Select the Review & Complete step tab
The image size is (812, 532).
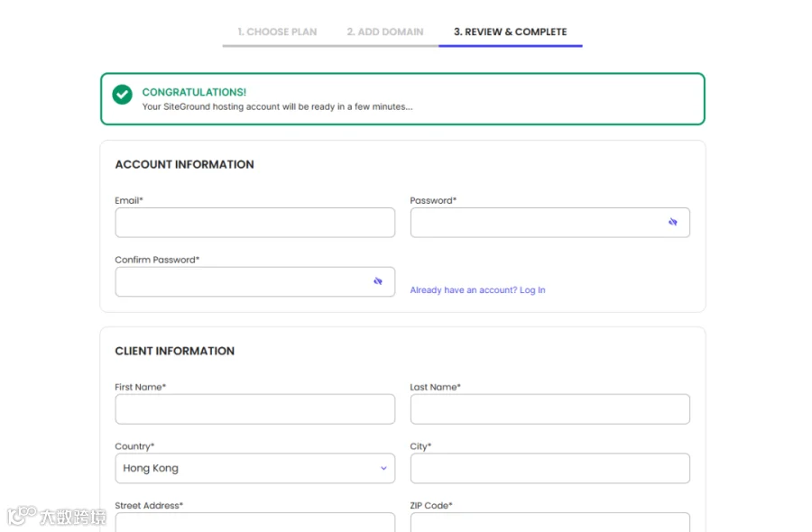(510, 32)
